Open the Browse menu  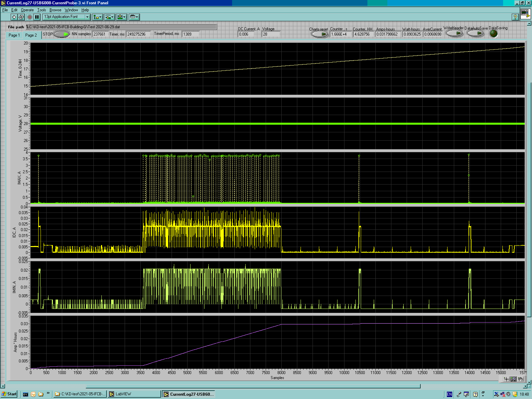click(56, 10)
